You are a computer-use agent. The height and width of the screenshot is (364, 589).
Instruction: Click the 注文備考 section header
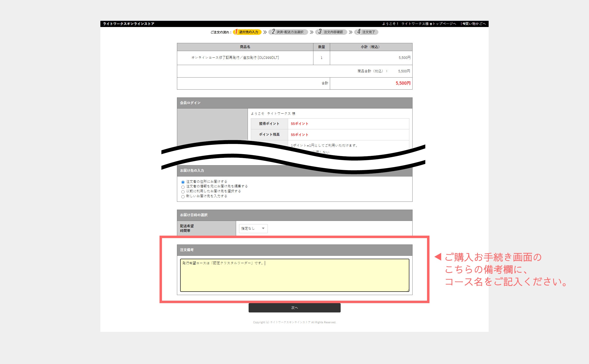tap(294, 250)
